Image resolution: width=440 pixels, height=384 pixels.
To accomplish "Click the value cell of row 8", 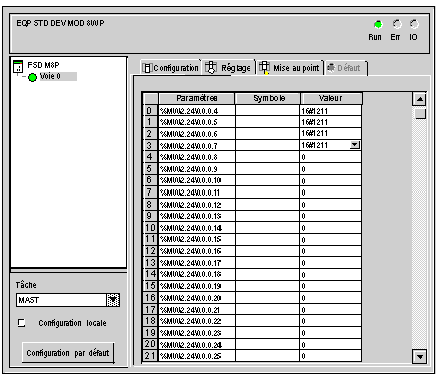I will click(330, 204).
